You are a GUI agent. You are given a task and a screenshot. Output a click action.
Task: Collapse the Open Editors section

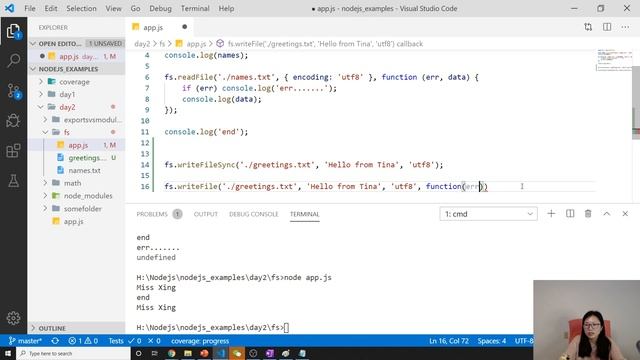[x=33, y=44]
